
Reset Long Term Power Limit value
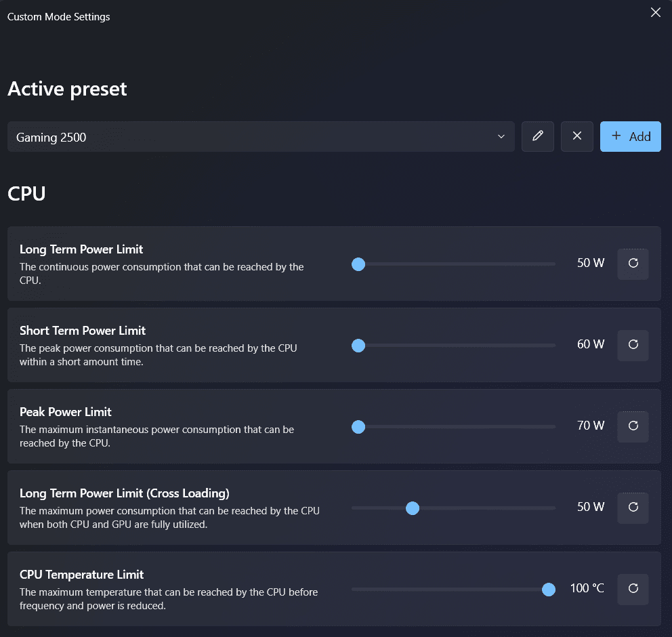pos(633,264)
